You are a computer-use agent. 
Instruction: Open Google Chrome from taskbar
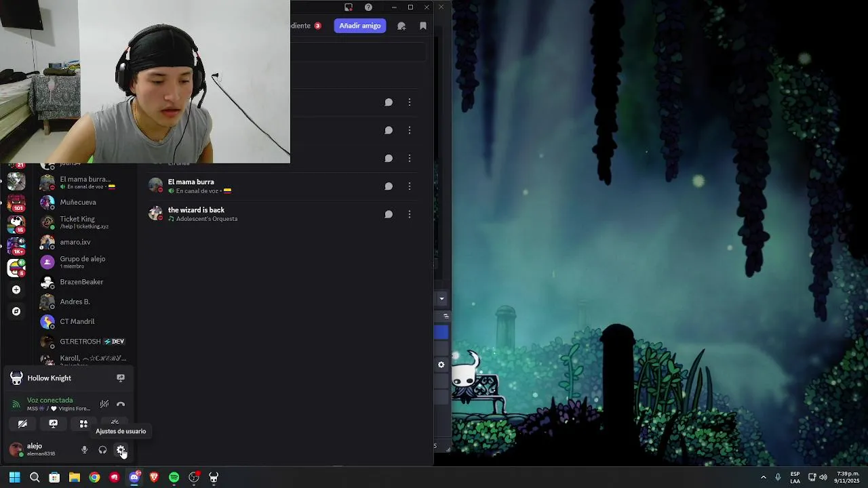(x=94, y=477)
